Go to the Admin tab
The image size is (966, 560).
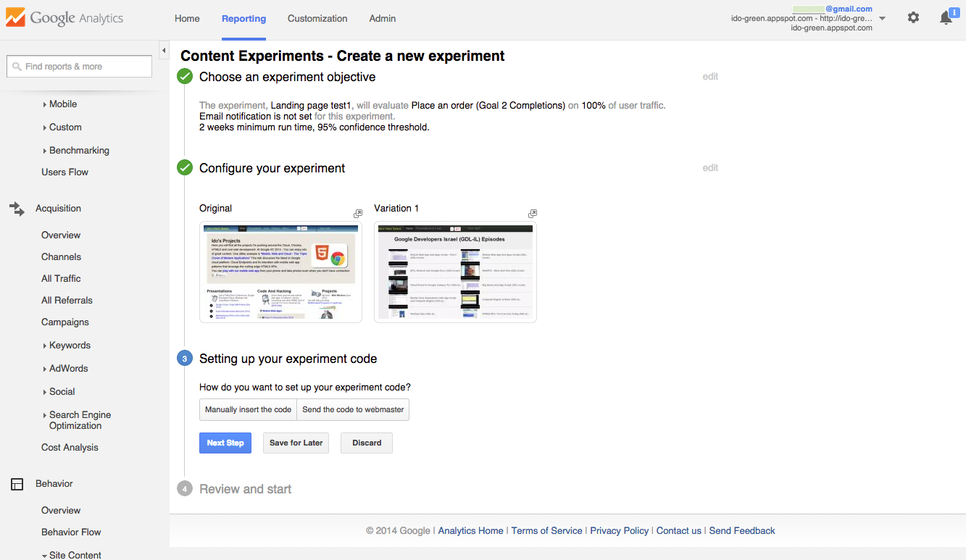click(x=382, y=19)
